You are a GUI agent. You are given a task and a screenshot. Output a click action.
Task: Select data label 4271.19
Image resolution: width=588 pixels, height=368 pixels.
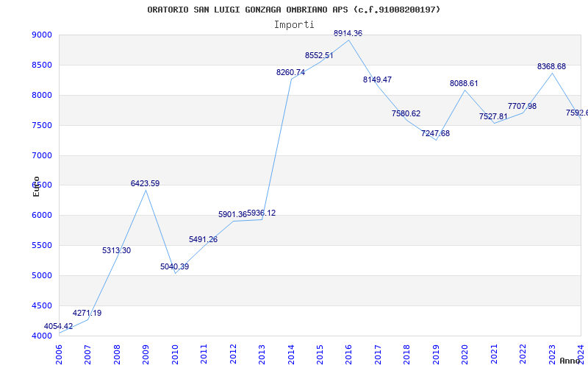(87, 314)
